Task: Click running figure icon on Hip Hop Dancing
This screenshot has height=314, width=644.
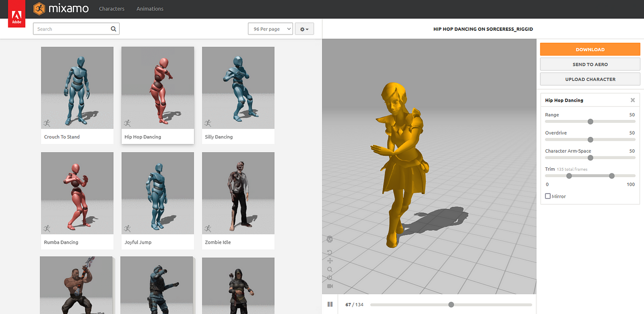Action: 127,123
